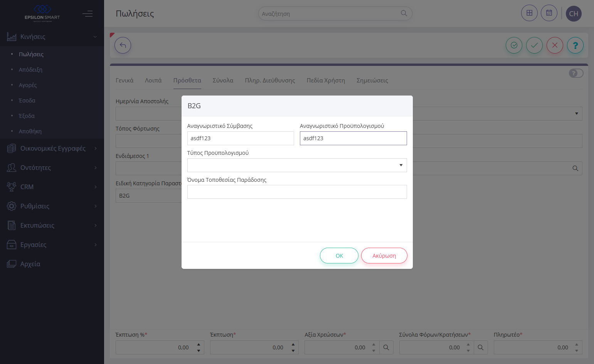
Task: Click the red X cancel icon
Action: pyautogui.click(x=555, y=45)
